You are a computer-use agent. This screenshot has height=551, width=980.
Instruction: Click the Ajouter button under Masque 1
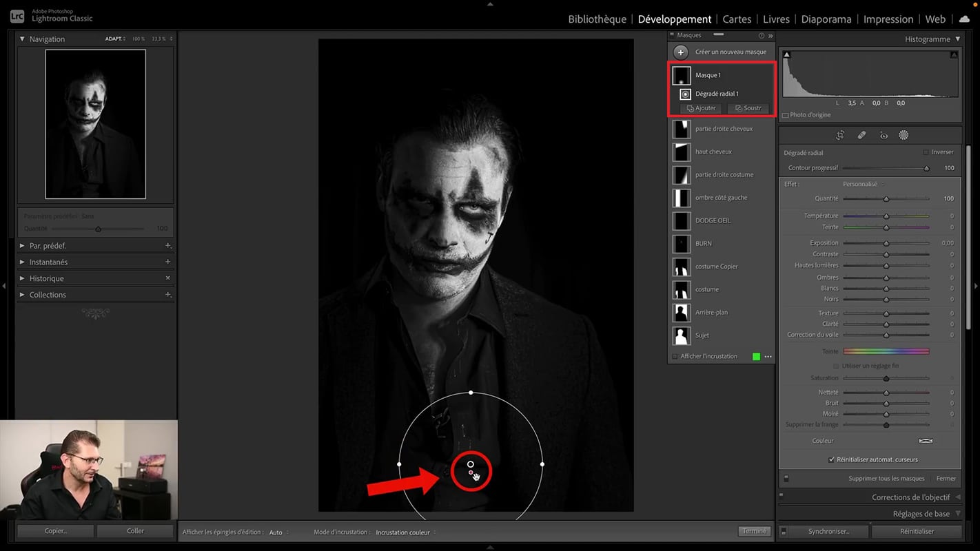pos(702,109)
